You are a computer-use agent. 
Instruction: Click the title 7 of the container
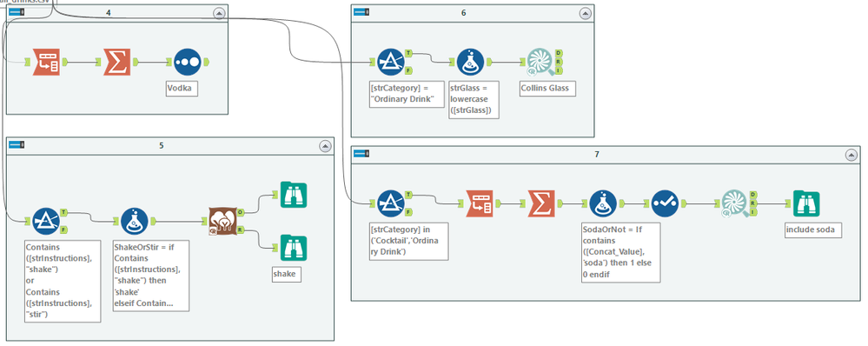tap(596, 154)
